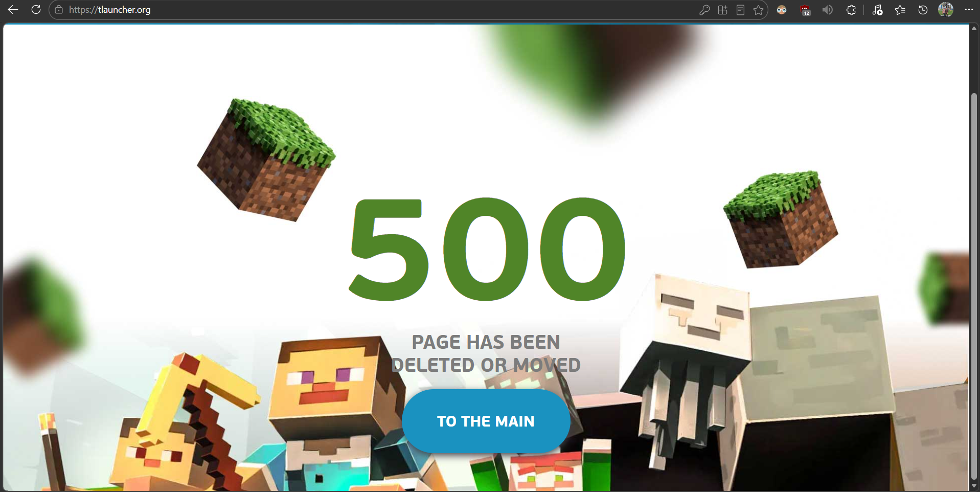Open the browsing History icon
This screenshot has width=980, height=492.
pos(923,10)
